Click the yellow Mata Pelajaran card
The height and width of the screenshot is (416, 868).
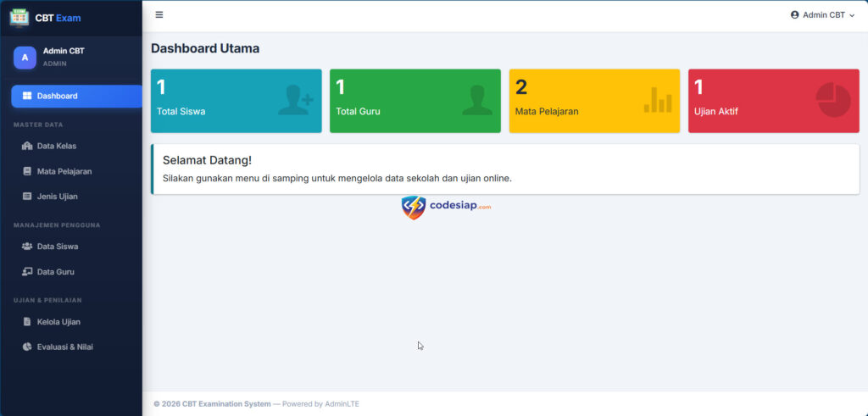[x=594, y=101]
